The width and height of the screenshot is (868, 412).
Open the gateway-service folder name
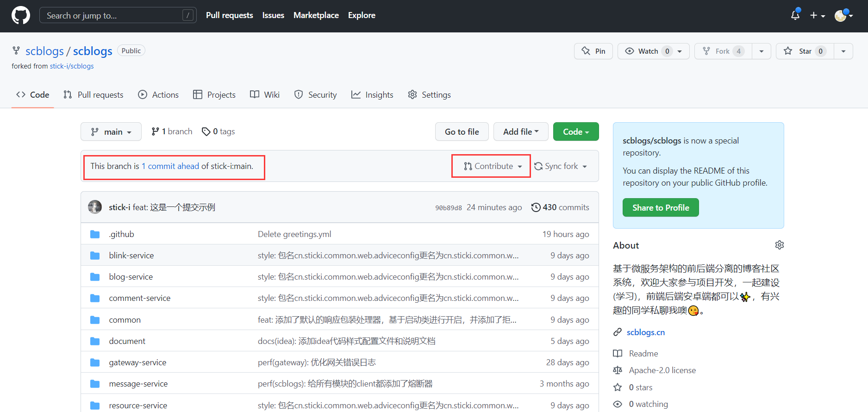137,362
